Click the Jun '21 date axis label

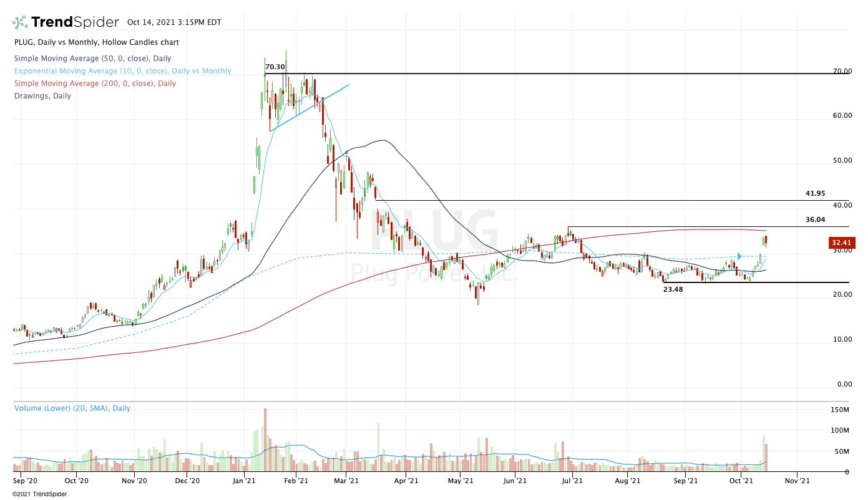pos(515,481)
